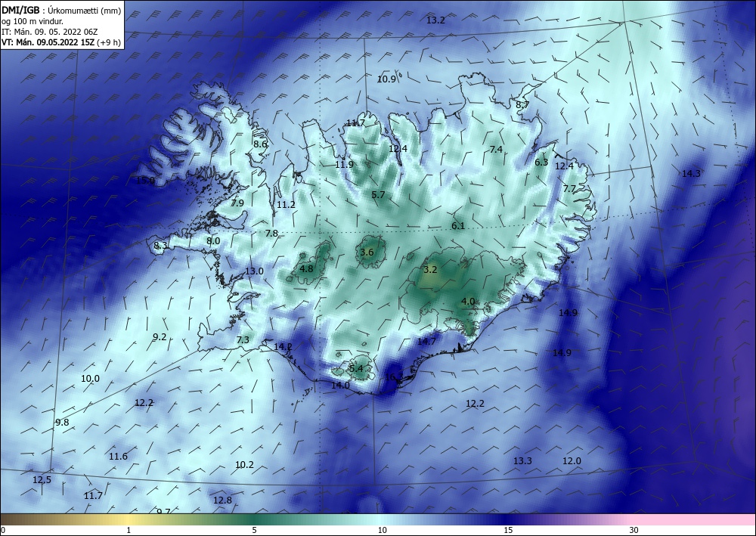The width and height of the screenshot is (756, 536).
Task: Click the 5.7 value in the northern highlands
Action: click(379, 195)
